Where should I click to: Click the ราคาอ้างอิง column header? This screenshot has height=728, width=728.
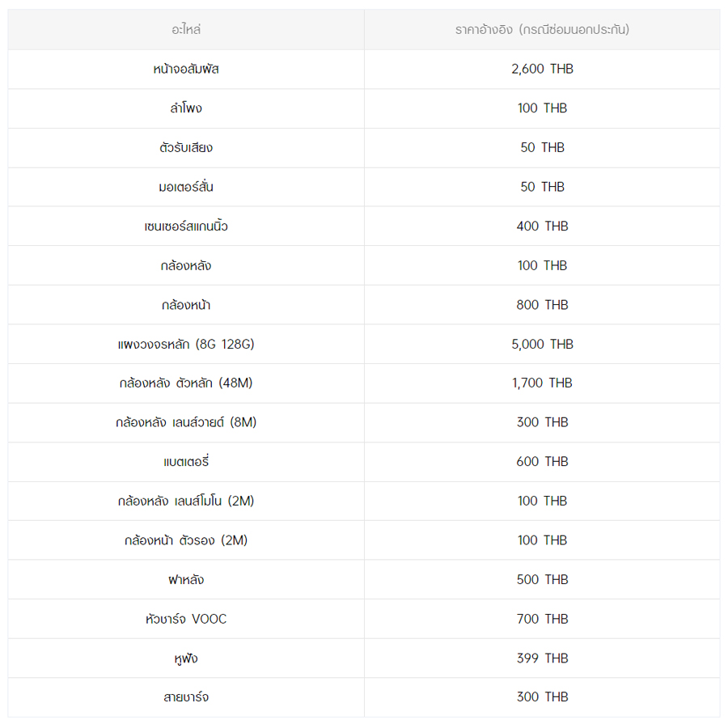coord(542,30)
